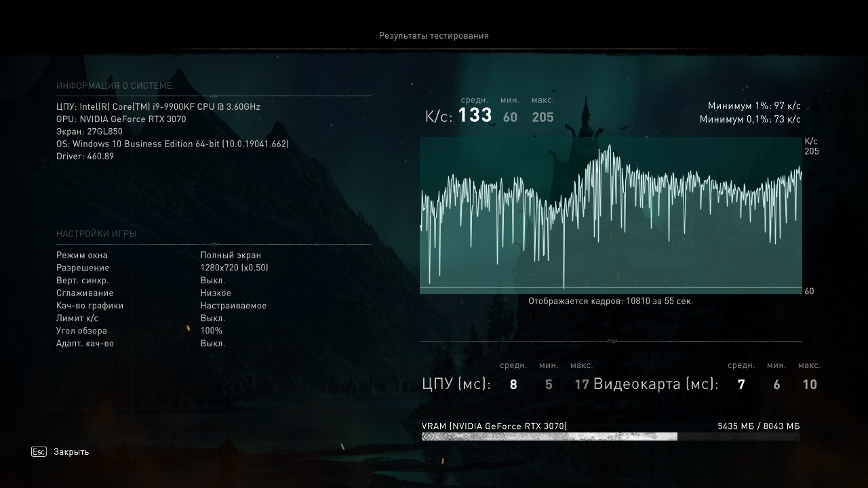The height and width of the screenshot is (488, 868).
Task: Click the "Минимум 1%: 97 к/с" line
Action: [754, 106]
